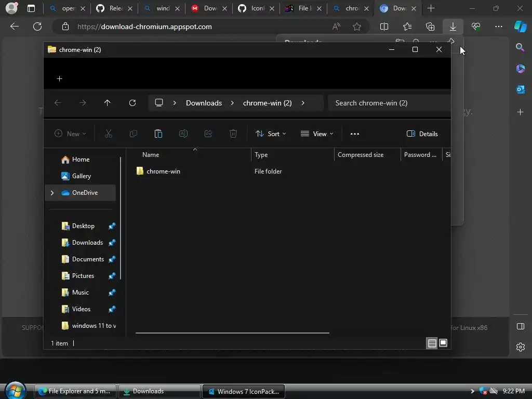Open the View dropdown menu

(x=317, y=134)
